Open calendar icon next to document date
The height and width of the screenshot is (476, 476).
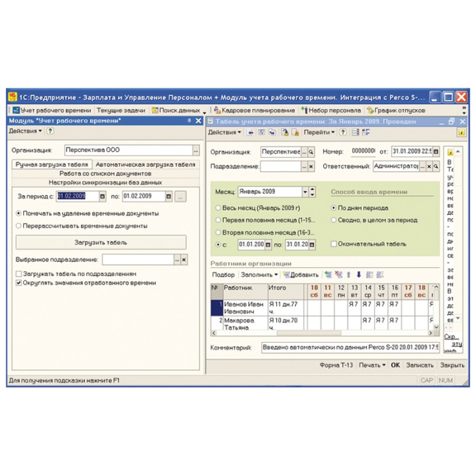[436, 151]
